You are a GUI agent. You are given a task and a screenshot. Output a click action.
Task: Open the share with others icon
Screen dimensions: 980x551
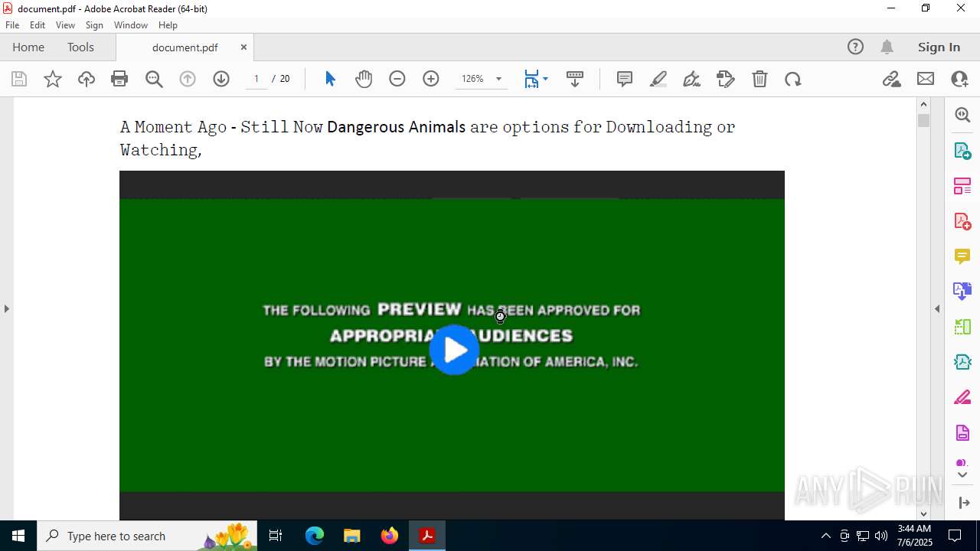[x=959, y=79]
